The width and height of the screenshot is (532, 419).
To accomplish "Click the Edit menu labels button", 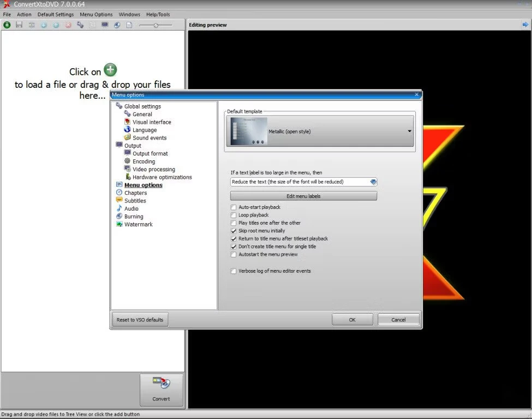I will coord(303,196).
